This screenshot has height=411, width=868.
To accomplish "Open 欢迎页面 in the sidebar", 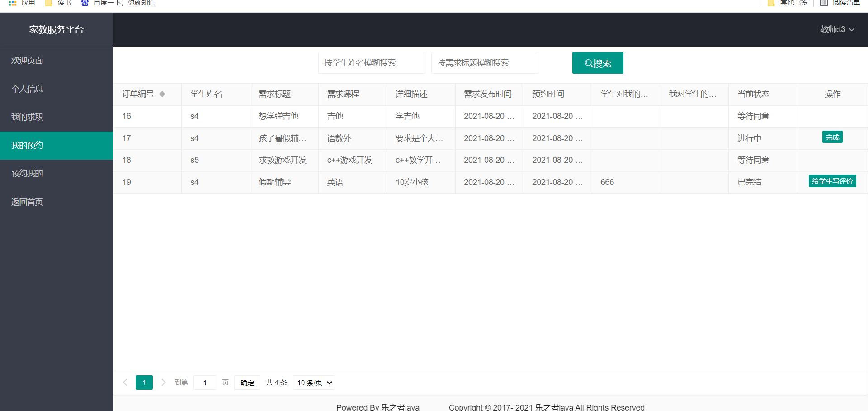I will [57, 61].
